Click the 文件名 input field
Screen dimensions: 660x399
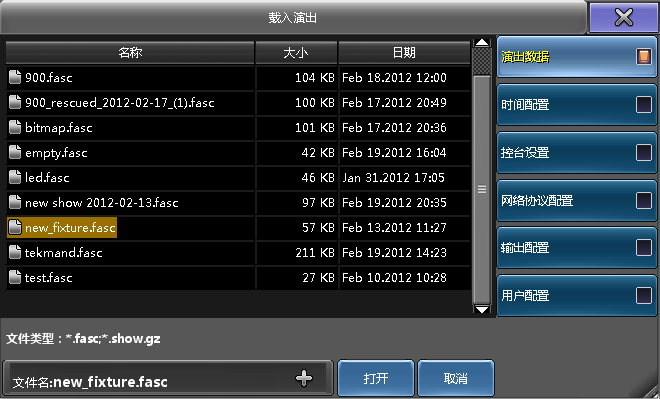[168, 378]
